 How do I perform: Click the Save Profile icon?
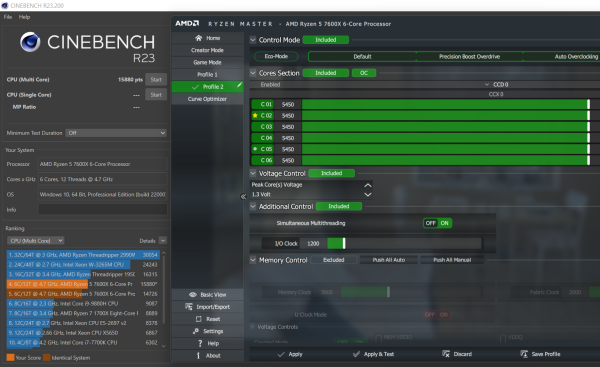[x=524, y=354]
